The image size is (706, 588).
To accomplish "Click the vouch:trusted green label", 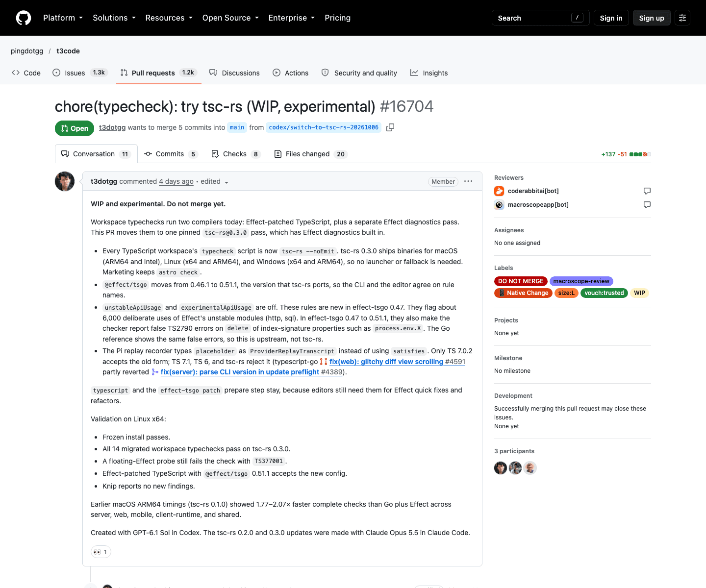I will (604, 293).
